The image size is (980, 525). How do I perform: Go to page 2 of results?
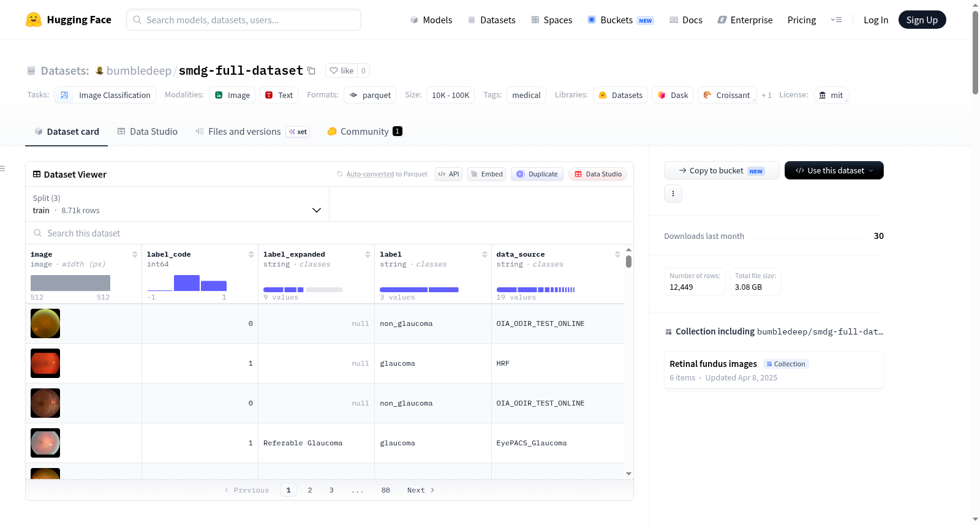[310, 490]
